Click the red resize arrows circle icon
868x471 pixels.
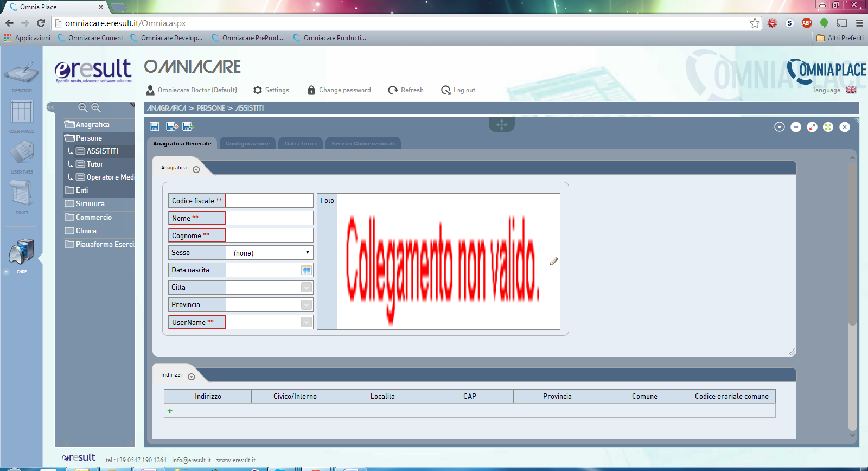(x=812, y=127)
